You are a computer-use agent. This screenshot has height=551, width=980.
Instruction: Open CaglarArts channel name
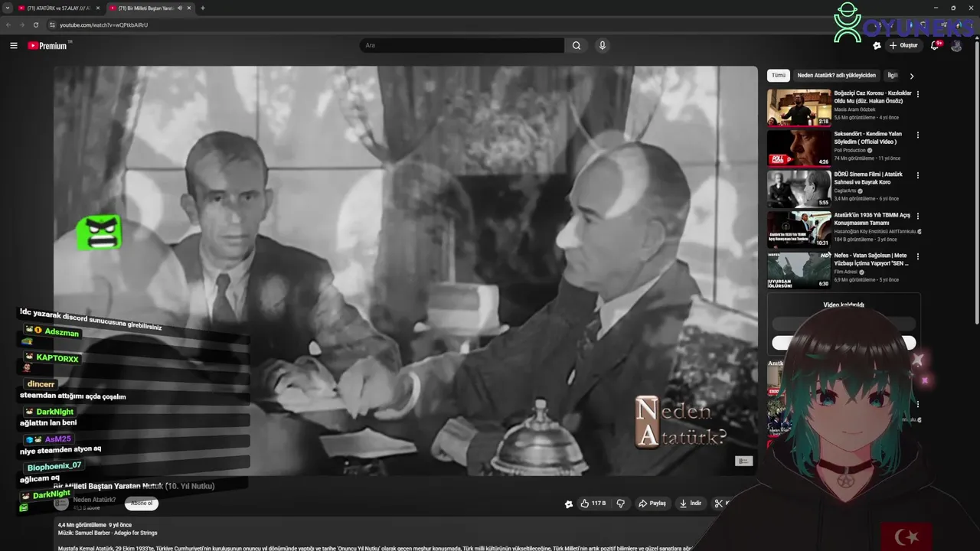845,191
